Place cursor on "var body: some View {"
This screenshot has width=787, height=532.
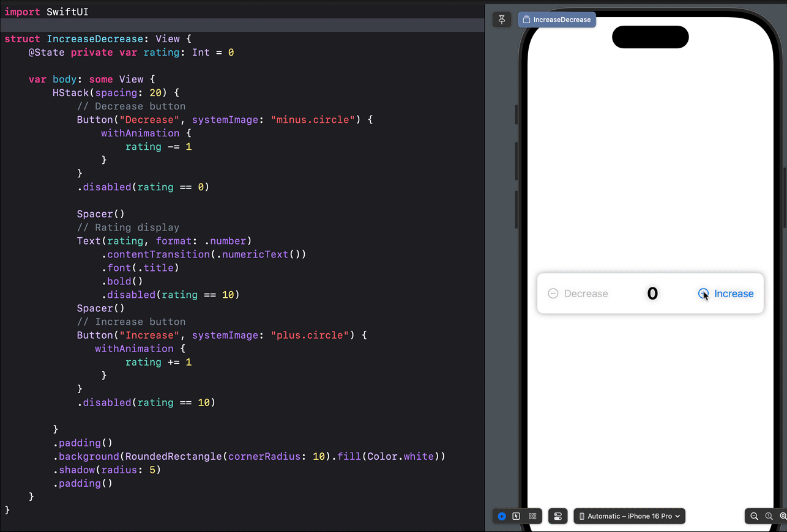[92, 79]
